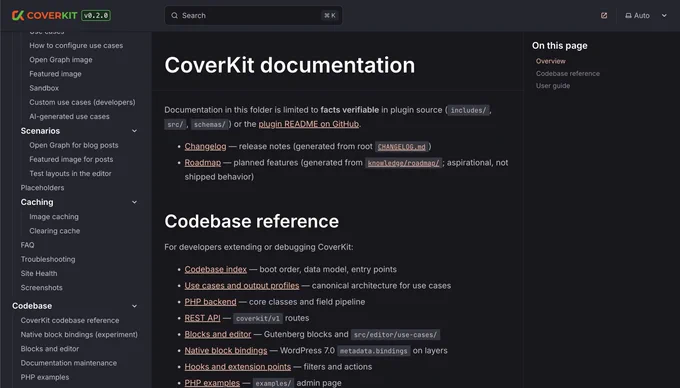680x388 pixels.
Task: Open the Codebase index link
Action: click(216, 269)
